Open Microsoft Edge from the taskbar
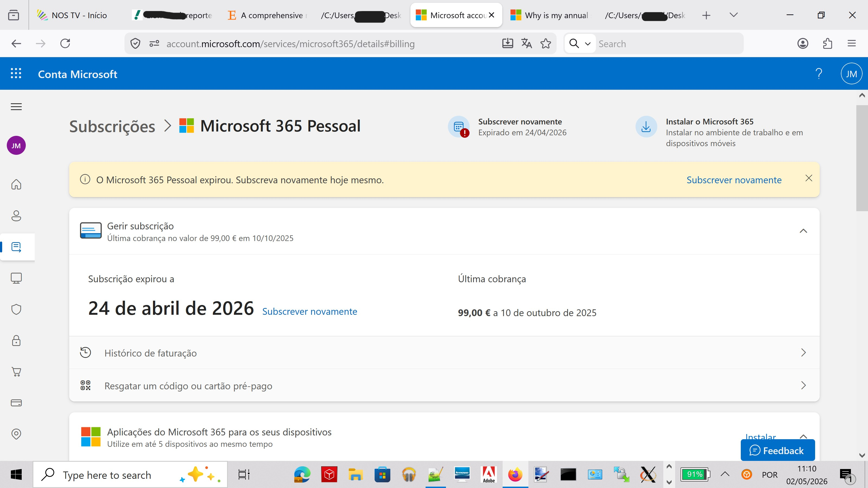The height and width of the screenshot is (488, 868). point(302,474)
